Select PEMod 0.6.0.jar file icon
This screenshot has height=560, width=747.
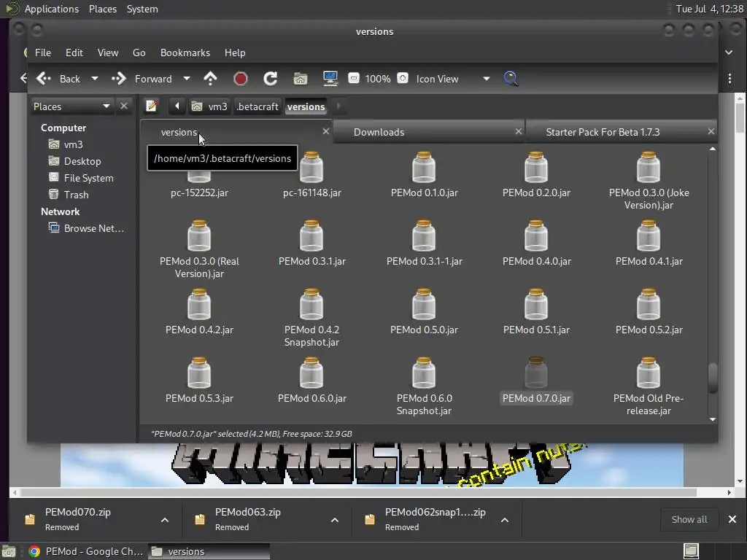pos(311,373)
